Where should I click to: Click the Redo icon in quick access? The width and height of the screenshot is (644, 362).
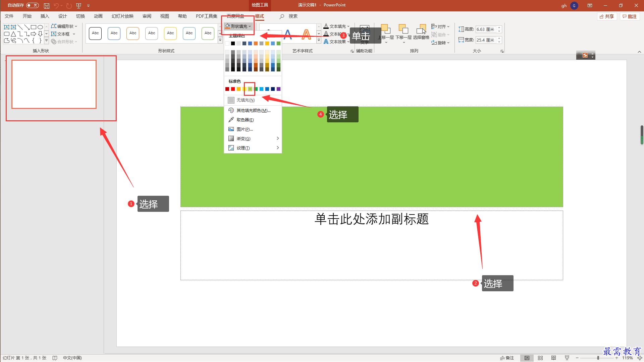(x=69, y=6)
